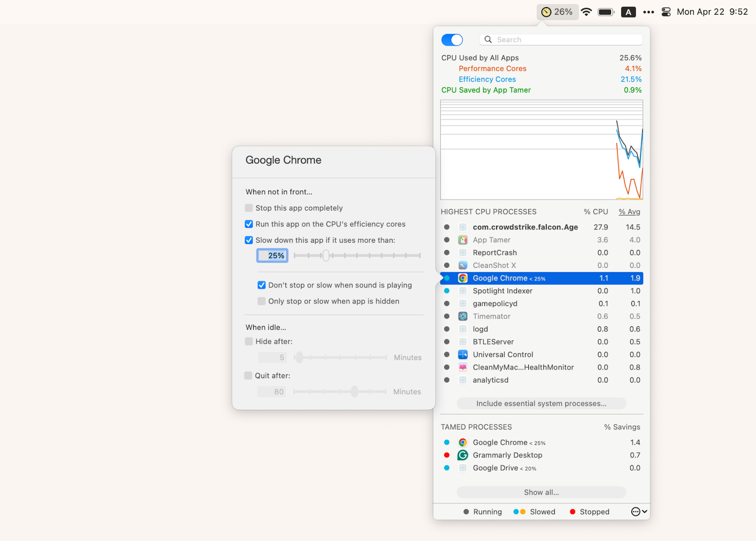This screenshot has width=756, height=541.
Task: Click the CleanShot X process icon
Action: [463, 265]
